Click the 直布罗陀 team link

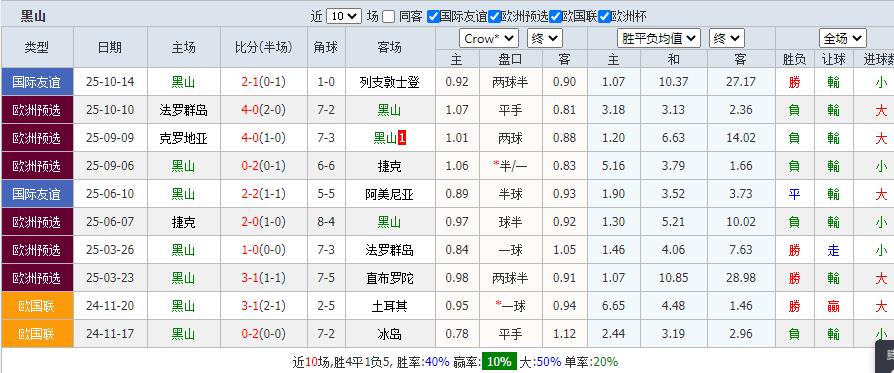click(389, 278)
